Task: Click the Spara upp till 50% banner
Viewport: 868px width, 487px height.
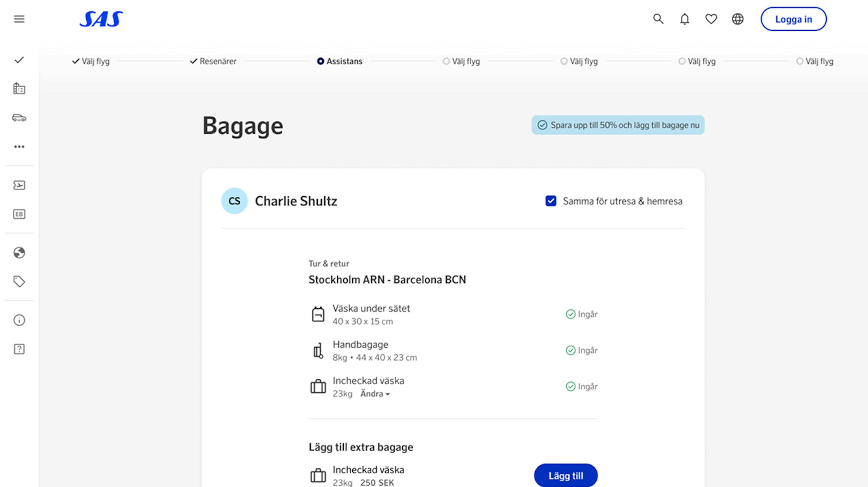Action: (x=618, y=125)
